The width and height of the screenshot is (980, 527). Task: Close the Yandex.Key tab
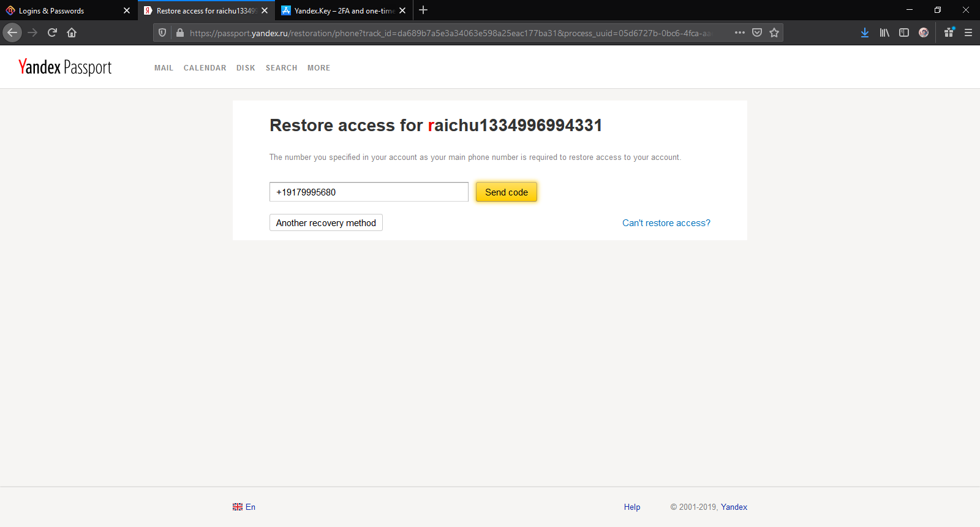tap(402, 10)
